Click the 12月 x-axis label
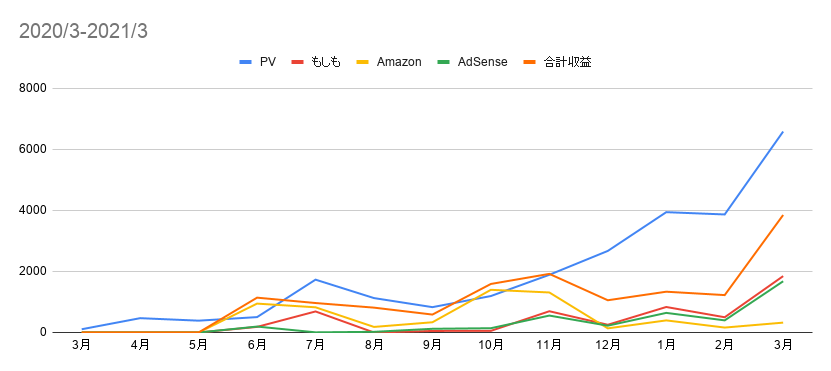 click(608, 345)
